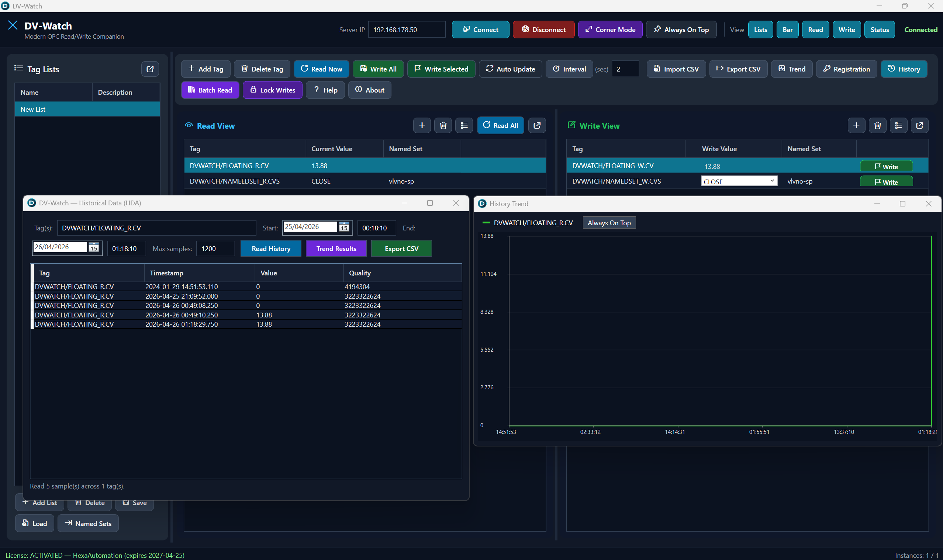Click Write for FLOATING_W.CV row
Image resolution: width=943 pixels, height=560 pixels.
tap(886, 166)
